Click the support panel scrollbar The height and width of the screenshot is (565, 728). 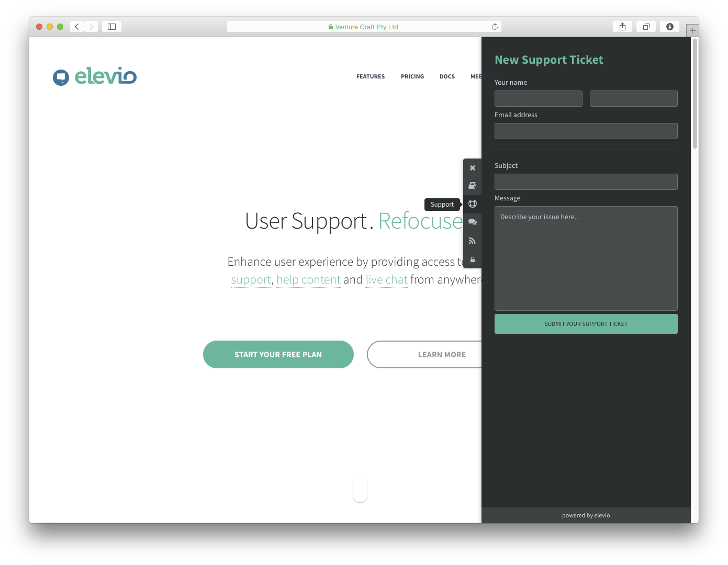[695, 94]
